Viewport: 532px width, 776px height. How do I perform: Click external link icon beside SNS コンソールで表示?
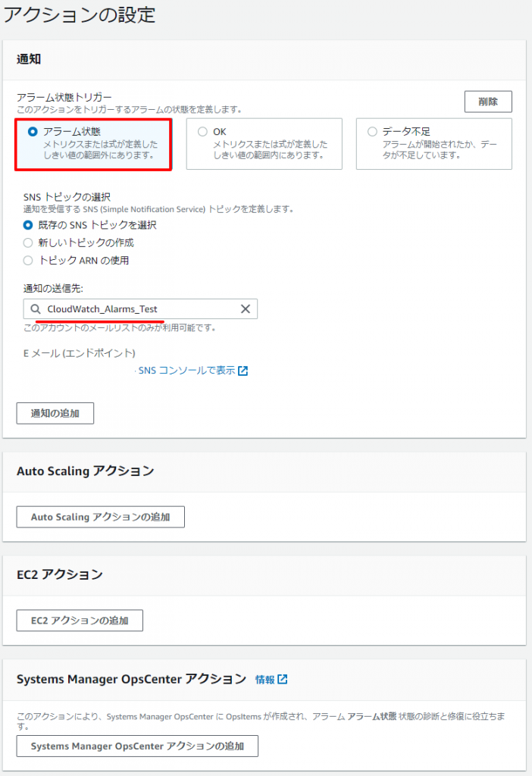click(x=243, y=371)
